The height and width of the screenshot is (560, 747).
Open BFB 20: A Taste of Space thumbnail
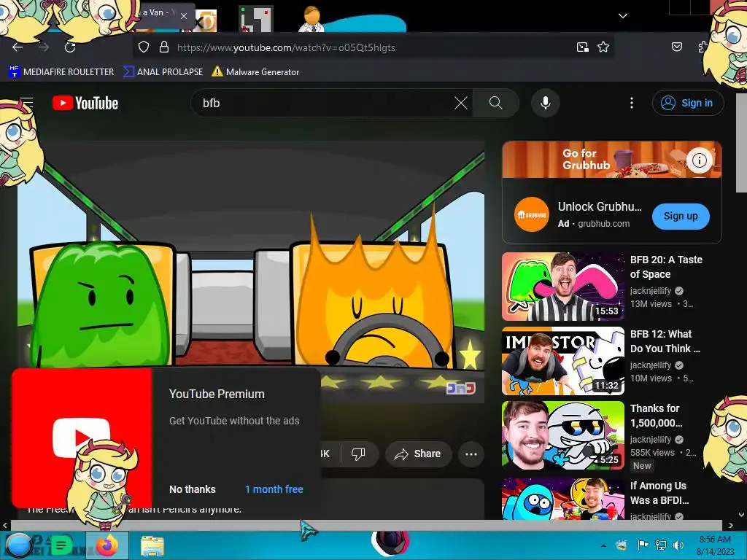tap(562, 287)
